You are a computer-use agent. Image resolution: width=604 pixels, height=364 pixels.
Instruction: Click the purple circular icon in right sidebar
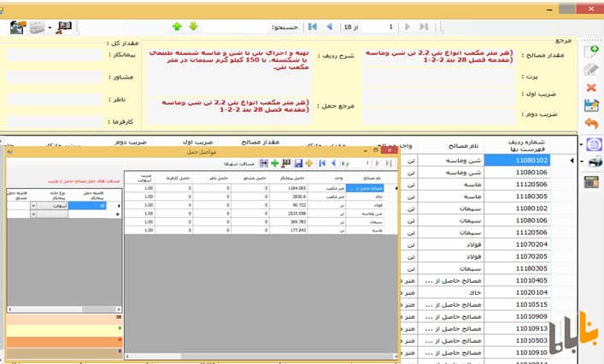point(594,144)
